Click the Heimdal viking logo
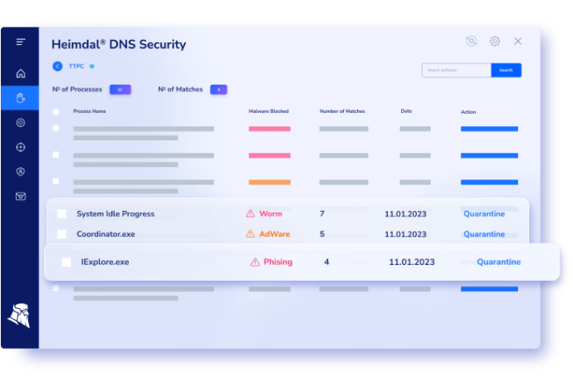Screen dimensions: 573x392 [19, 316]
